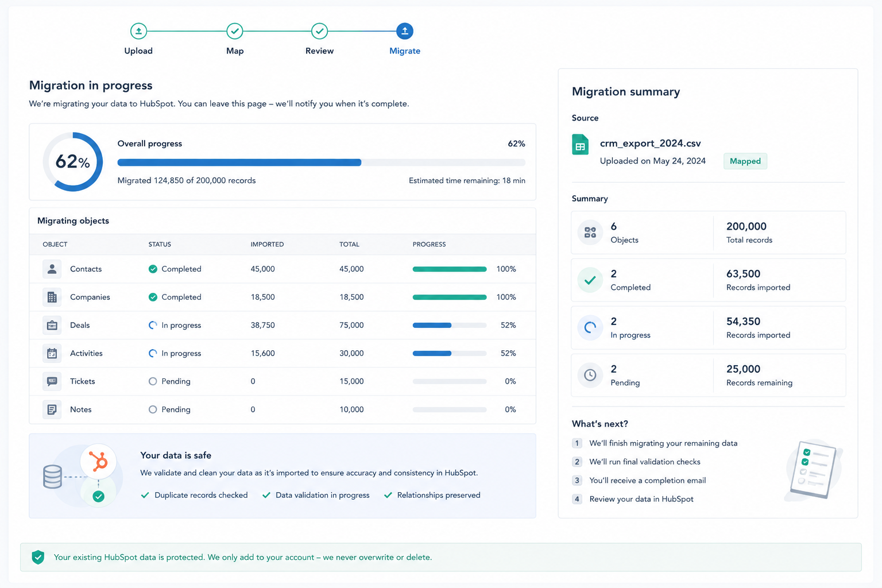
Task: Click the OBJECT column header
Action: click(x=55, y=245)
